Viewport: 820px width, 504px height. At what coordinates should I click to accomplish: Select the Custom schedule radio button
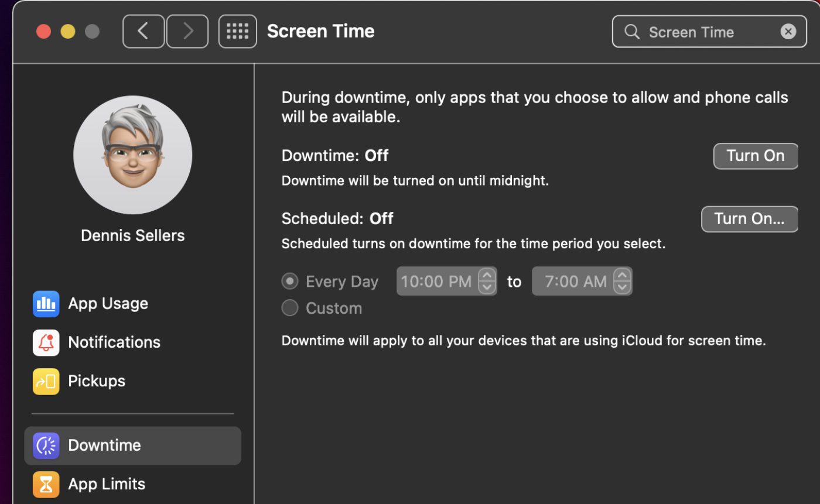point(290,308)
